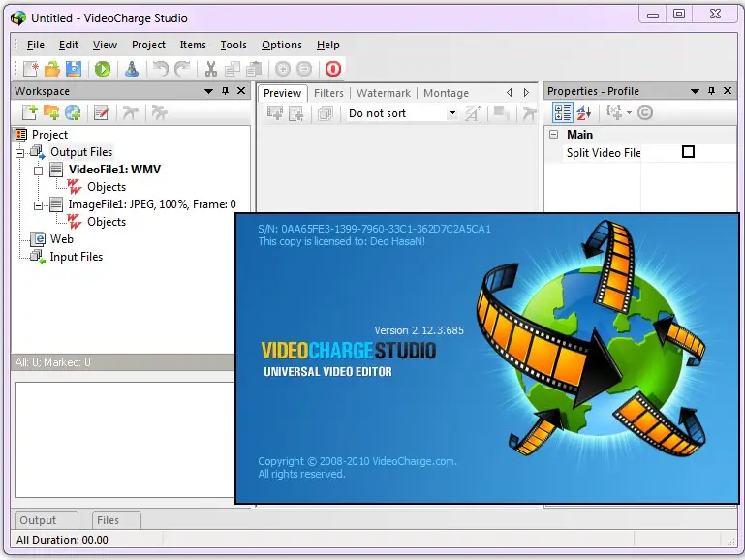Save project with the floppy disk icon
Viewport: 745px width, 560px height.
(74, 69)
